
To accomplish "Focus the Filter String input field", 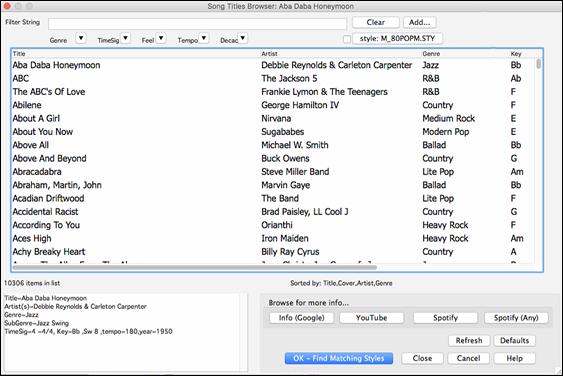I will 197,23.
